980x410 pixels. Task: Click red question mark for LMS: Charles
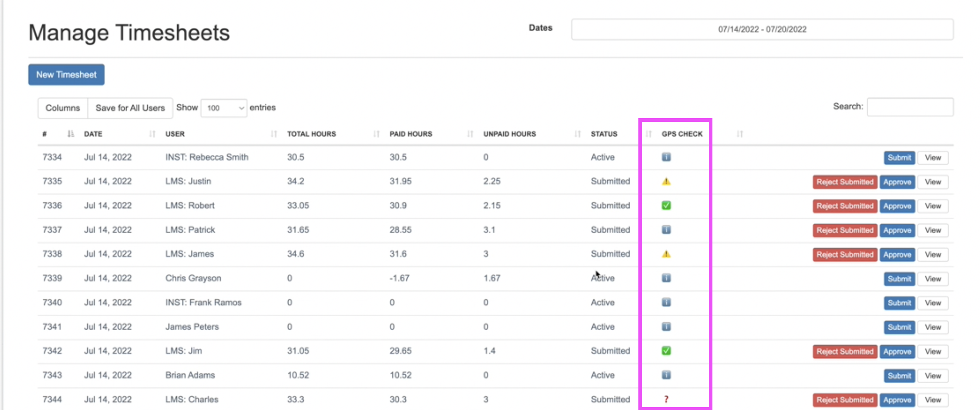point(666,399)
